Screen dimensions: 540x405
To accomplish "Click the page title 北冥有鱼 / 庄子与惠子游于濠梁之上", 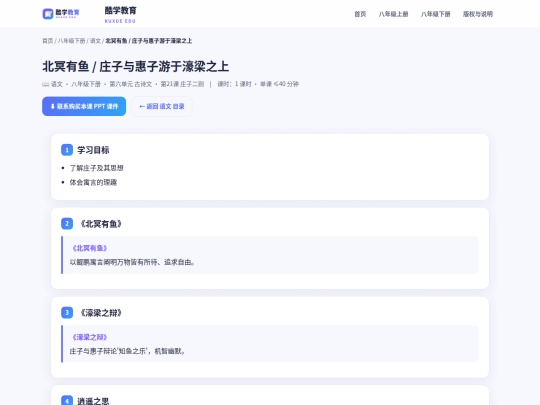I will pyautogui.click(x=136, y=66).
